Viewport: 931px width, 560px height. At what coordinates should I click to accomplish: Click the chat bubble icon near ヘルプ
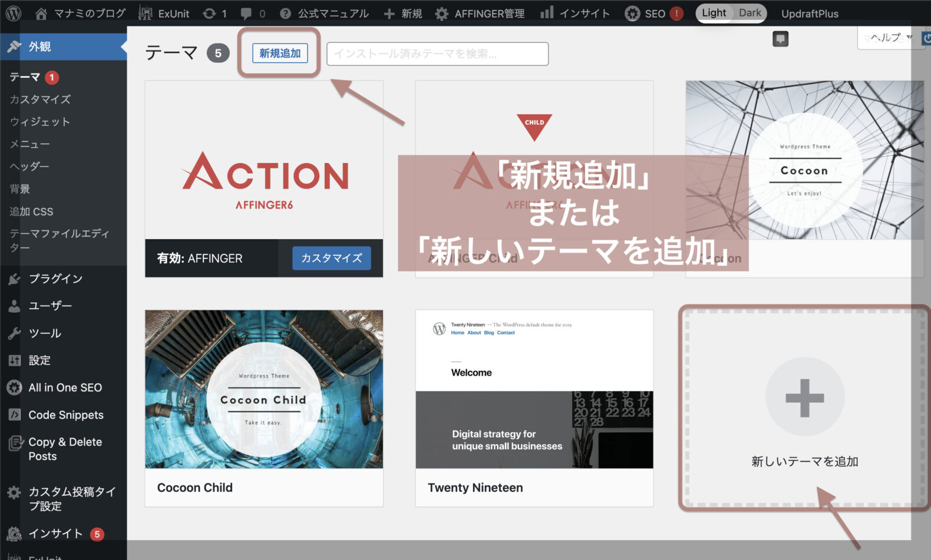[x=780, y=39]
